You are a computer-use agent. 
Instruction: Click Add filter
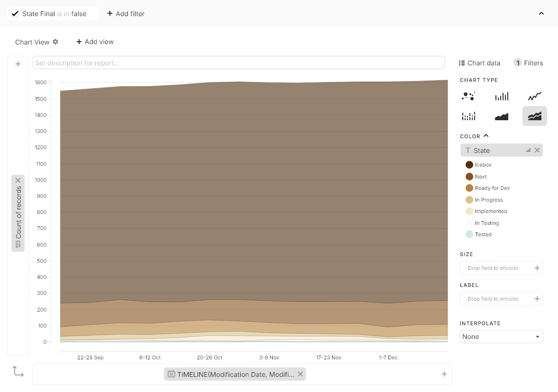pyautogui.click(x=126, y=14)
